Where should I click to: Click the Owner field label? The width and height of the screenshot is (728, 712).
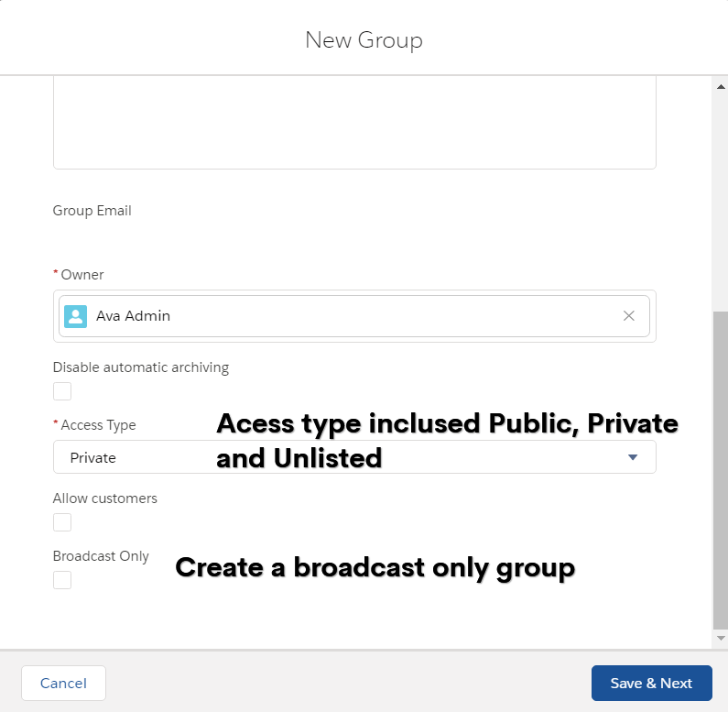[x=82, y=275]
